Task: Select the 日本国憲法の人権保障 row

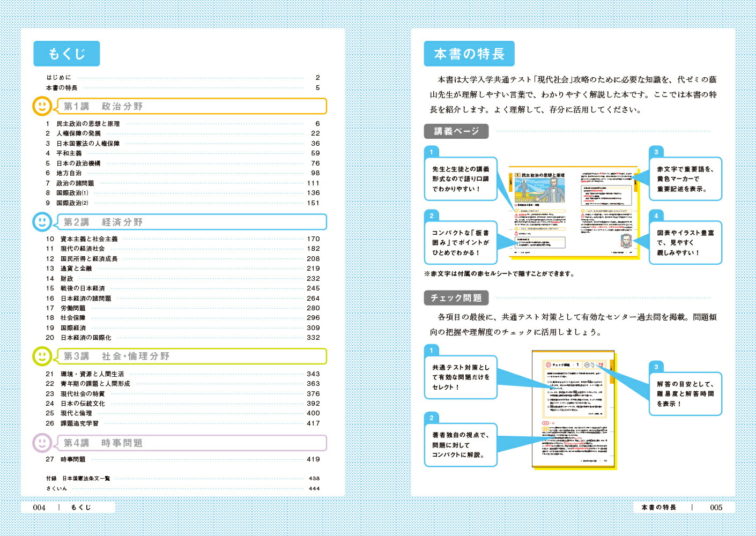Action: tap(183, 144)
